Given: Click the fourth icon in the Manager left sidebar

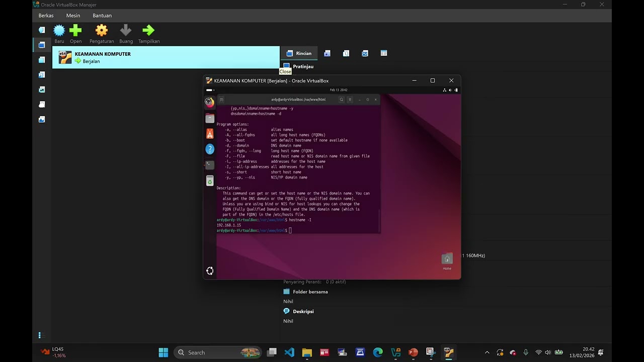Looking at the screenshot, I should (x=42, y=74).
